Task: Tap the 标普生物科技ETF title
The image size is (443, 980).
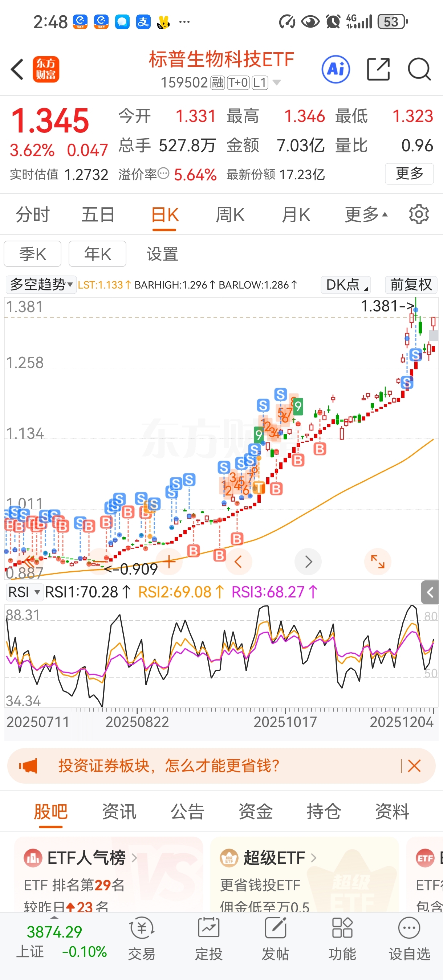Action: pyautogui.click(x=221, y=60)
